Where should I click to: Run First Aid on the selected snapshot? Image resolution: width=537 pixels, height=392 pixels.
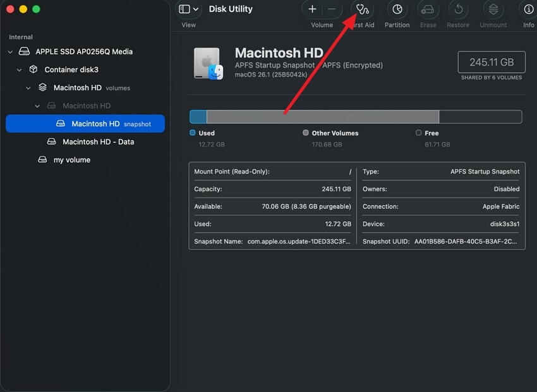(x=363, y=9)
